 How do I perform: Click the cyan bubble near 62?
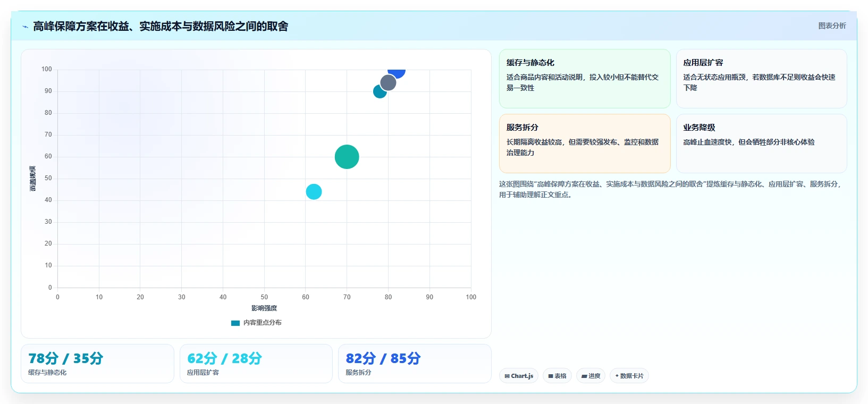click(x=314, y=191)
